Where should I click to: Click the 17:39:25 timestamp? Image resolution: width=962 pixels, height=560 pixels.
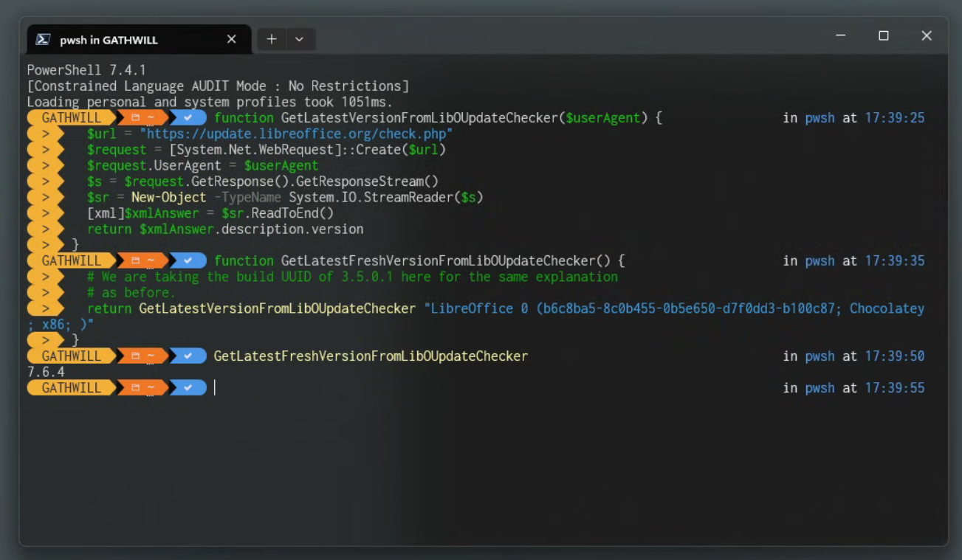894,118
